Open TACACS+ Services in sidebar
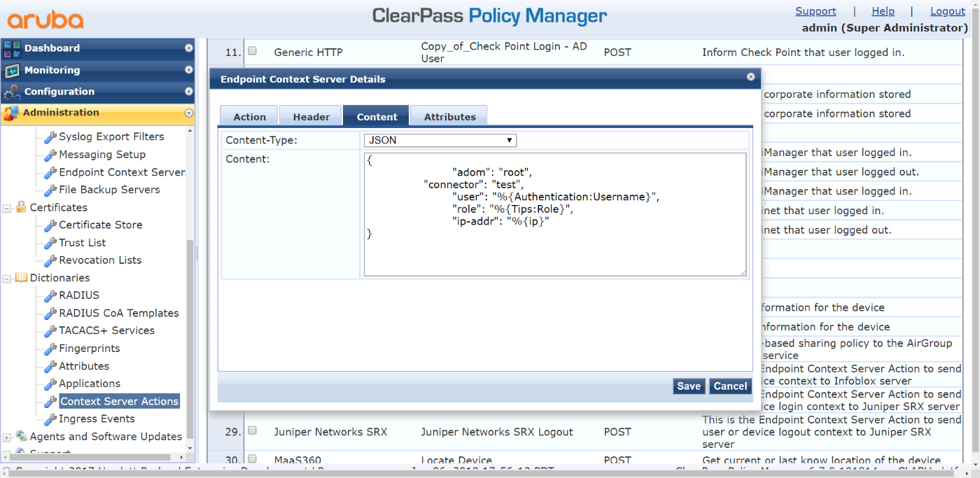 pyautogui.click(x=106, y=330)
